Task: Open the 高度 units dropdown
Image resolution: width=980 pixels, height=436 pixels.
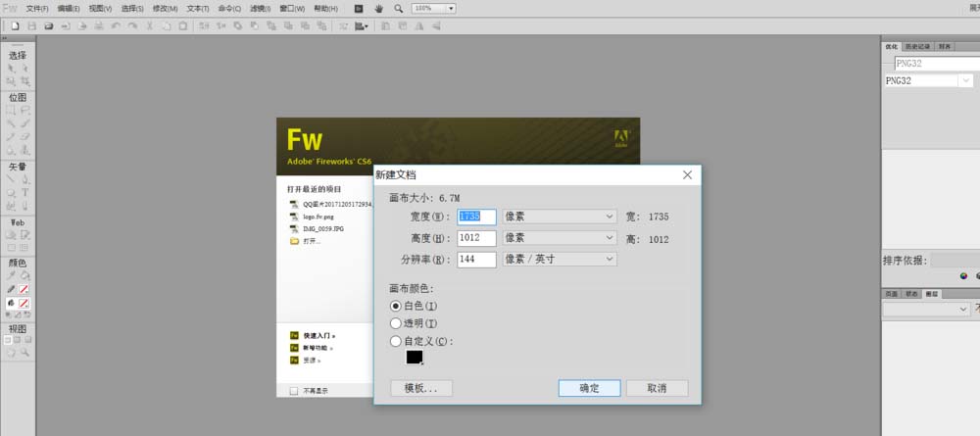Action: [560, 238]
